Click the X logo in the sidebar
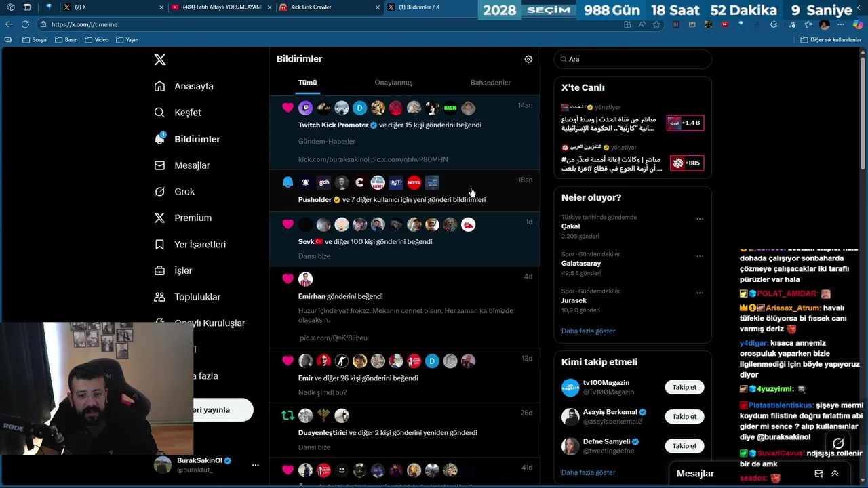Screen dimensions: 868x488 [x=160, y=60]
